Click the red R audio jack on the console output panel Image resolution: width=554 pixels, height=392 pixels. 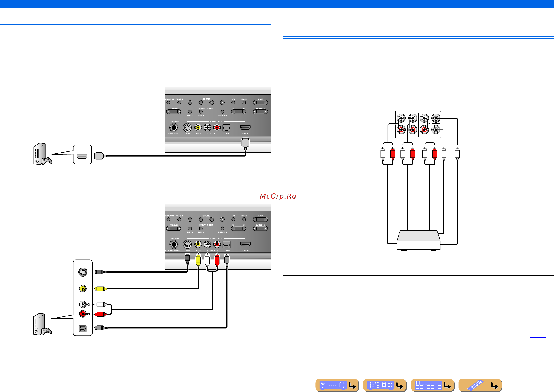pos(83,314)
